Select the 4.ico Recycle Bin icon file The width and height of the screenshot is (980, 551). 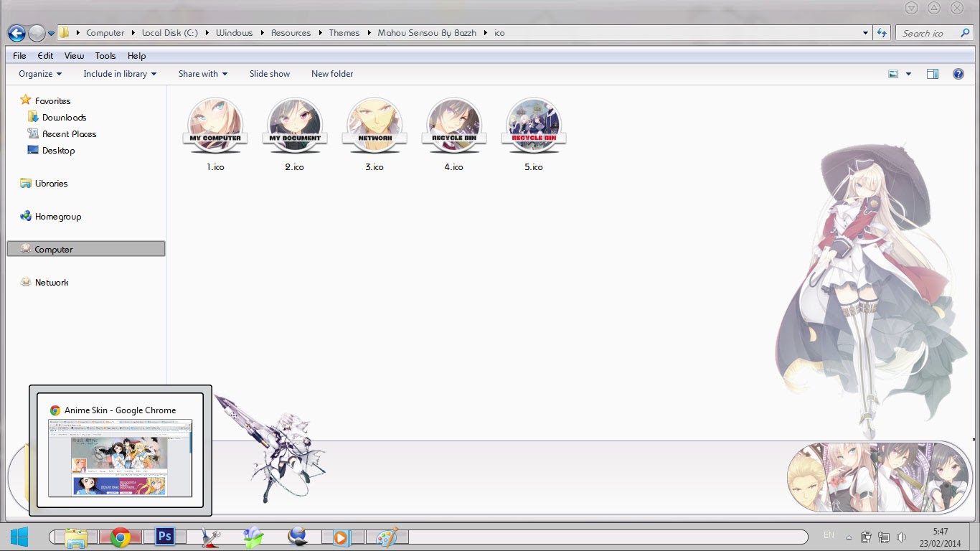click(x=453, y=134)
